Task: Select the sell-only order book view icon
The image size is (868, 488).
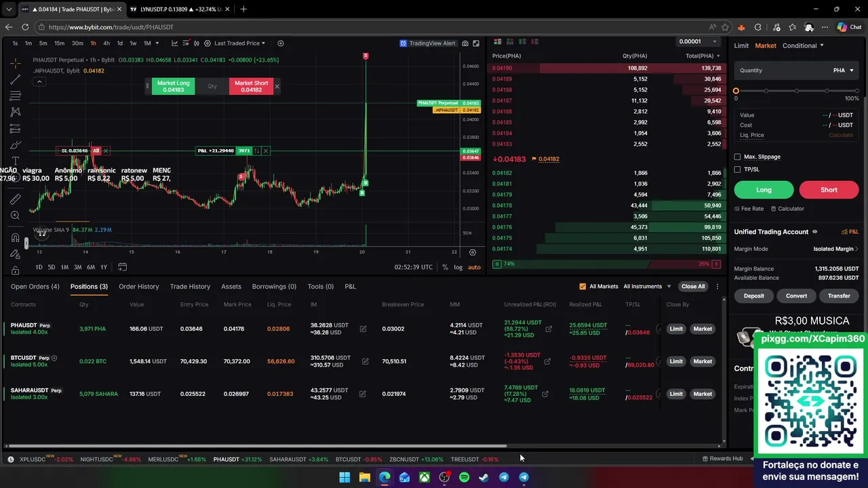Action: click(x=534, y=42)
